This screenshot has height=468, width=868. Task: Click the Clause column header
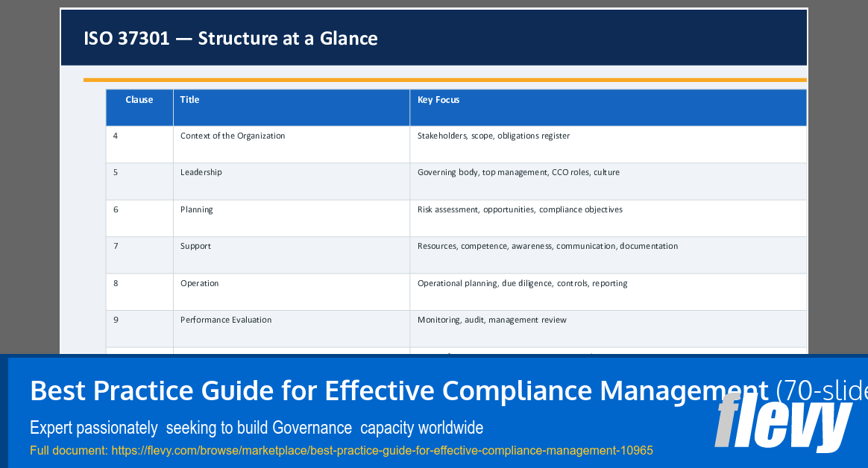click(x=139, y=99)
